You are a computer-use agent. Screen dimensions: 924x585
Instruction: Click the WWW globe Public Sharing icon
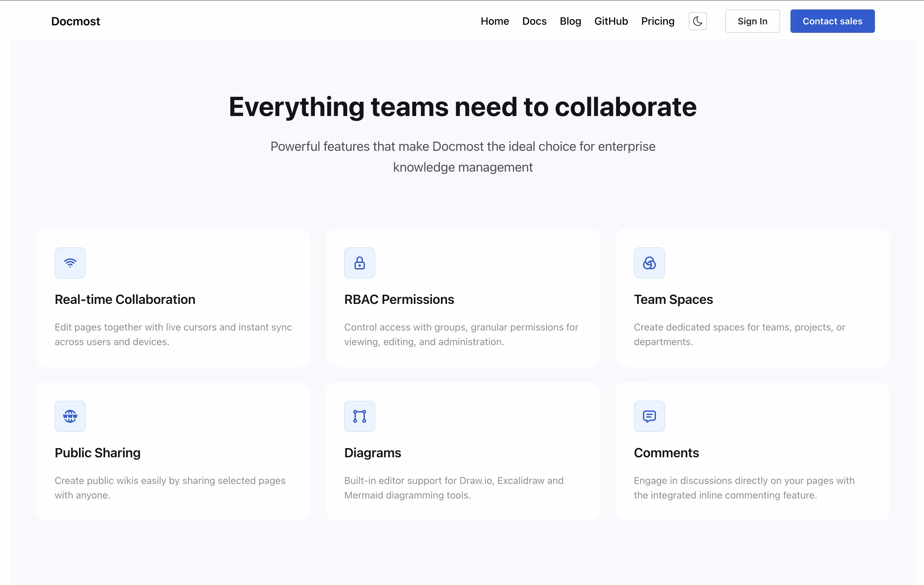(70, 416)
